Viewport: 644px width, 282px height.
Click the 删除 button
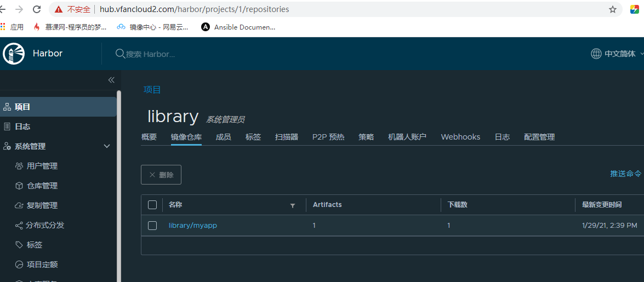(161, 175)
